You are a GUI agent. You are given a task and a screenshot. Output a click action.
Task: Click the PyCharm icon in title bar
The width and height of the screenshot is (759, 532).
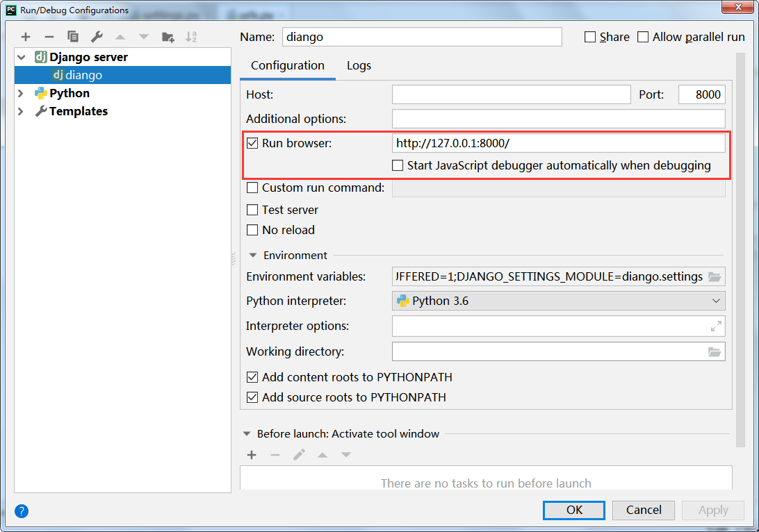point(11,10)
